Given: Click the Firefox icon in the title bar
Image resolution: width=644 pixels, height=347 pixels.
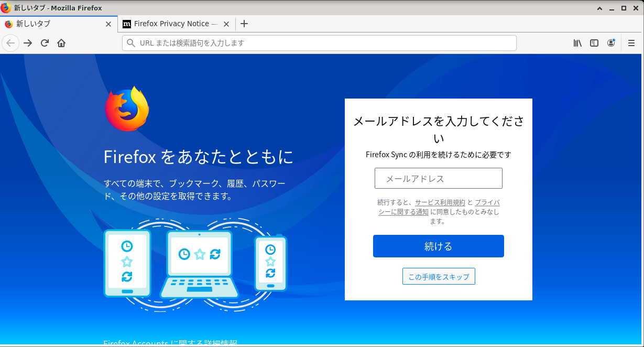Looking at the screenshot, I should click(6, 8).
